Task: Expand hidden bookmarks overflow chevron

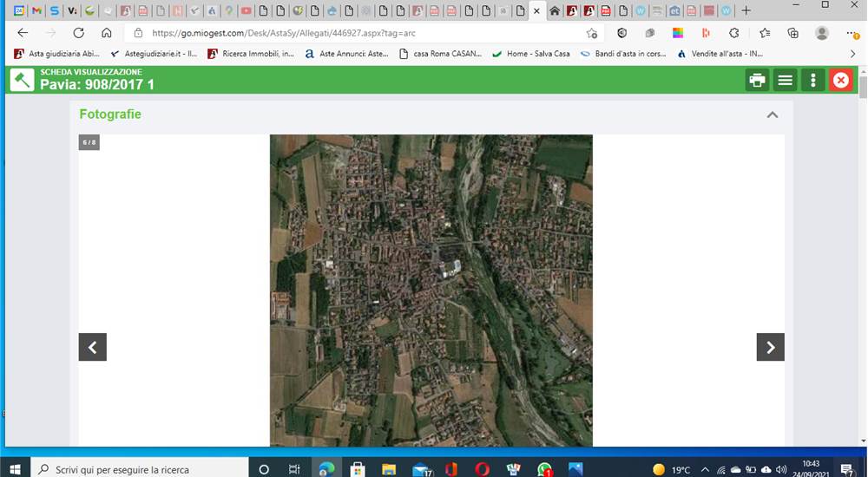Action: click(x=852, y=54)
